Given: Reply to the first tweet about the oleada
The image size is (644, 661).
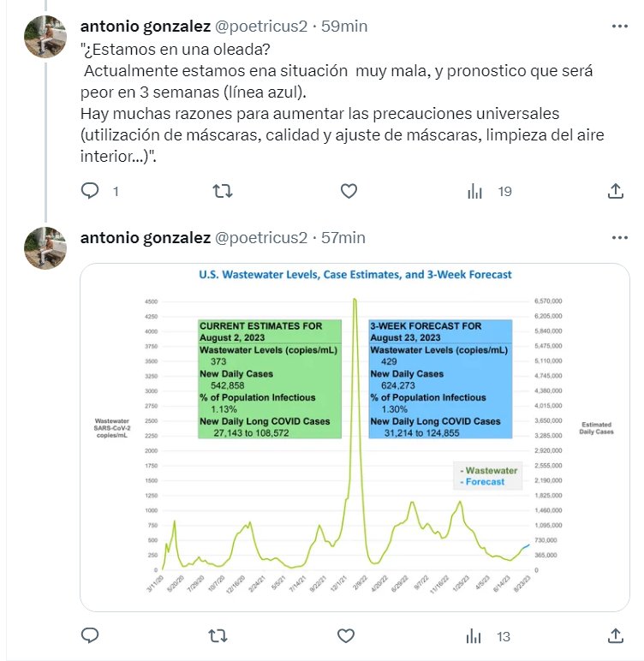Looking at the screenshot, I should coord(91,191).
